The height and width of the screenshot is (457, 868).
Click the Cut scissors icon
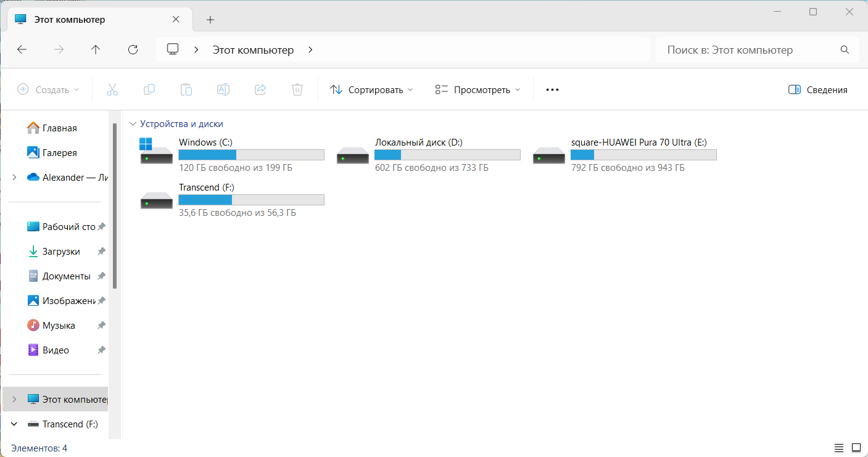tap(112, 89)
